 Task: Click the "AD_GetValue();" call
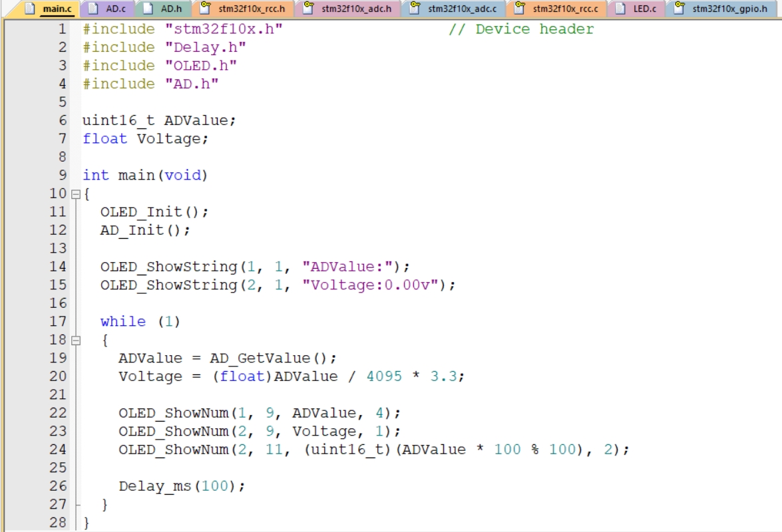(274, 358)
